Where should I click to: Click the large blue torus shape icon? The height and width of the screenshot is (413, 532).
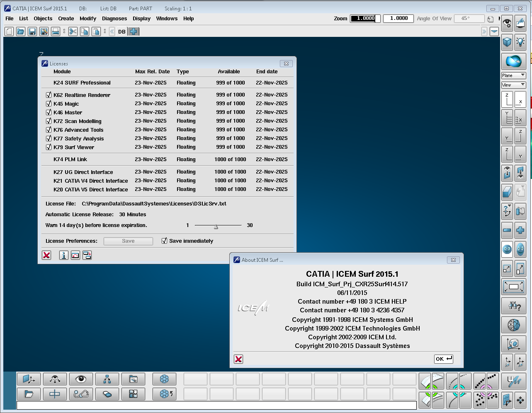click(514, 61)
